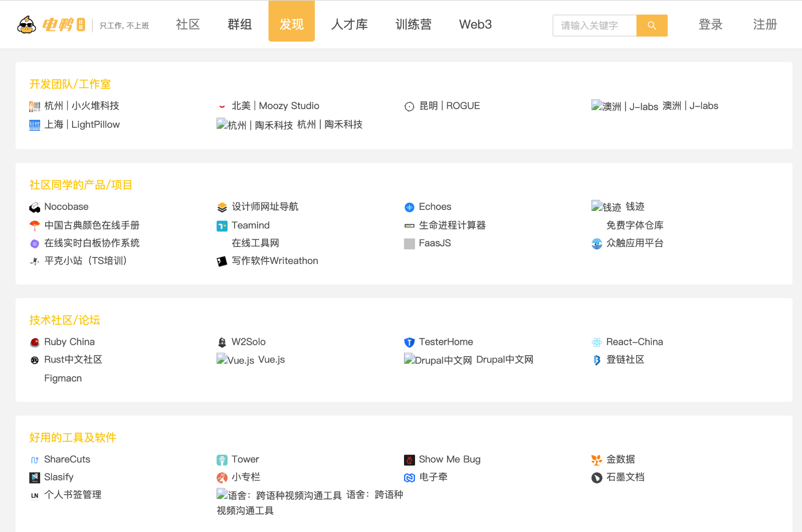Click the 小火堆科技 favicon icon

point(35,106)
